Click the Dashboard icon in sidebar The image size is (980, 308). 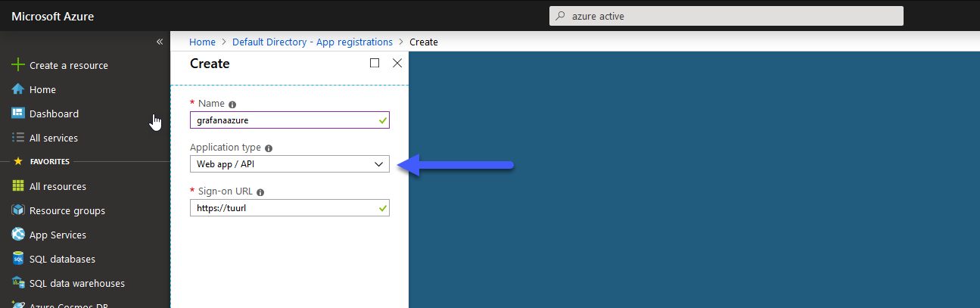pos(18,114)
